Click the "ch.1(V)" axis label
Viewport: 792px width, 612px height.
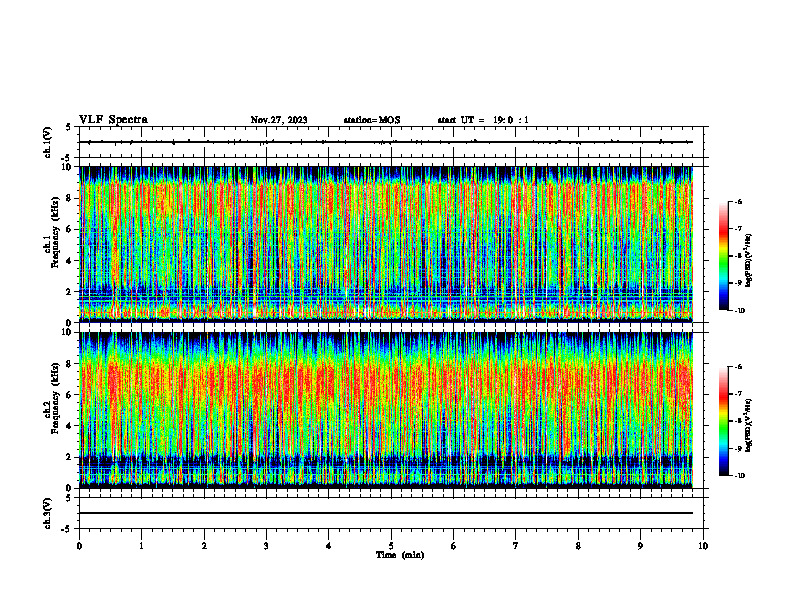pyautogui.click(x=47, y=142)
